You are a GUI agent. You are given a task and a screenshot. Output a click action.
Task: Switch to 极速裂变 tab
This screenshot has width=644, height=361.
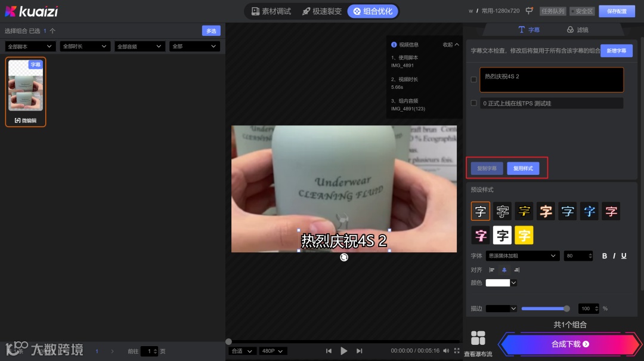322,11
